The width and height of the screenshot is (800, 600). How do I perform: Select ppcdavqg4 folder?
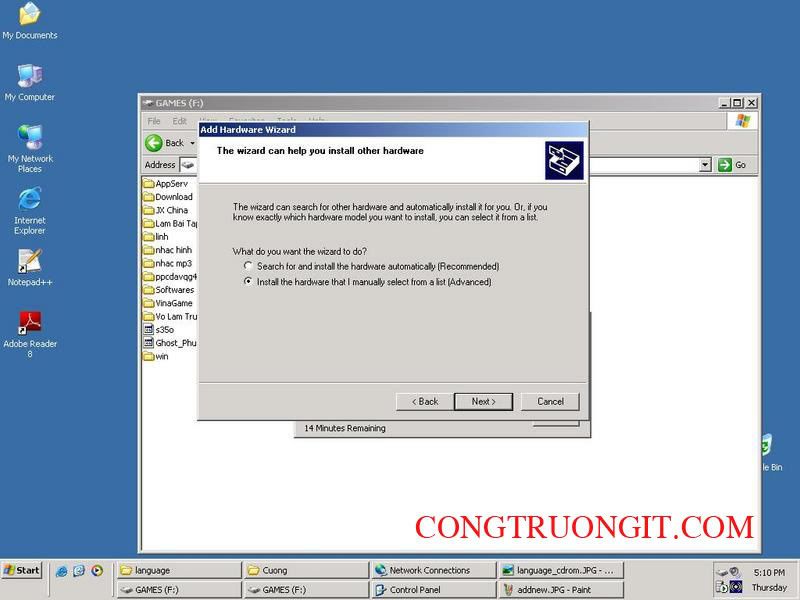pos(170,277)
